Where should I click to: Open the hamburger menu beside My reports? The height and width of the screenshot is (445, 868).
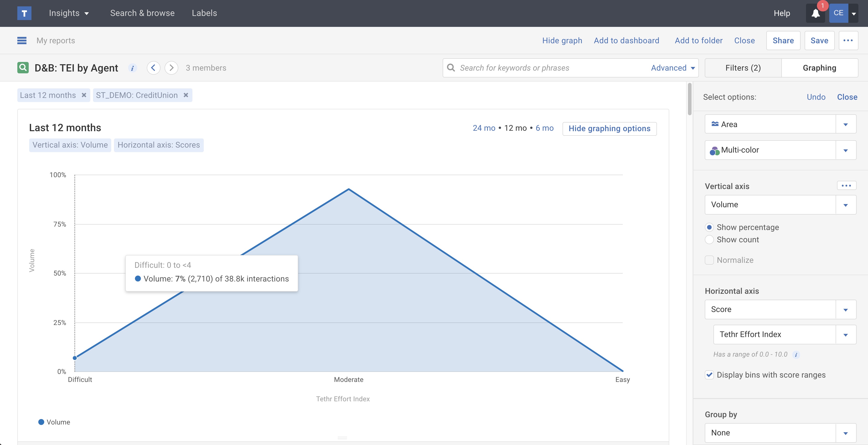coord(22,40)
